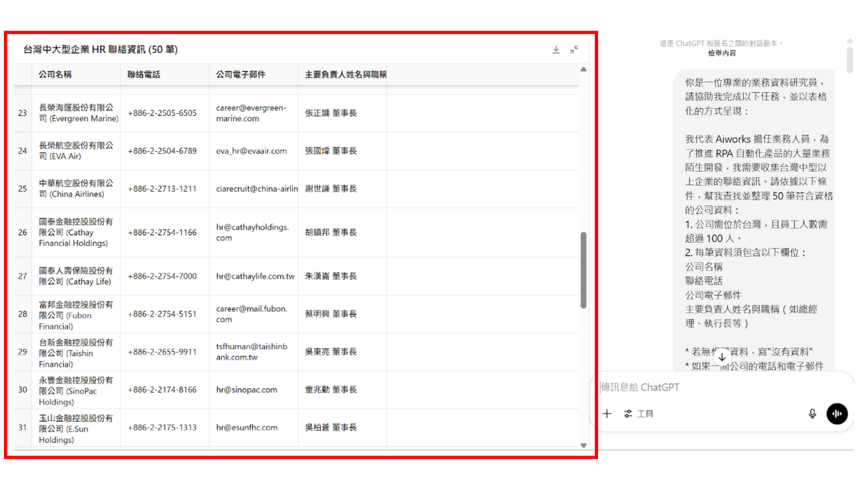This screenshot has width=868, height=488.
Task: Click the 謝世謙 董事長 cell
Action: [x=342, y=189]
